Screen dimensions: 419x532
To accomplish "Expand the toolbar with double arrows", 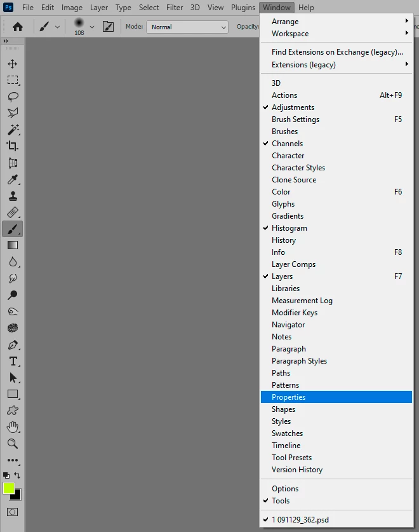I will (6, 41).
